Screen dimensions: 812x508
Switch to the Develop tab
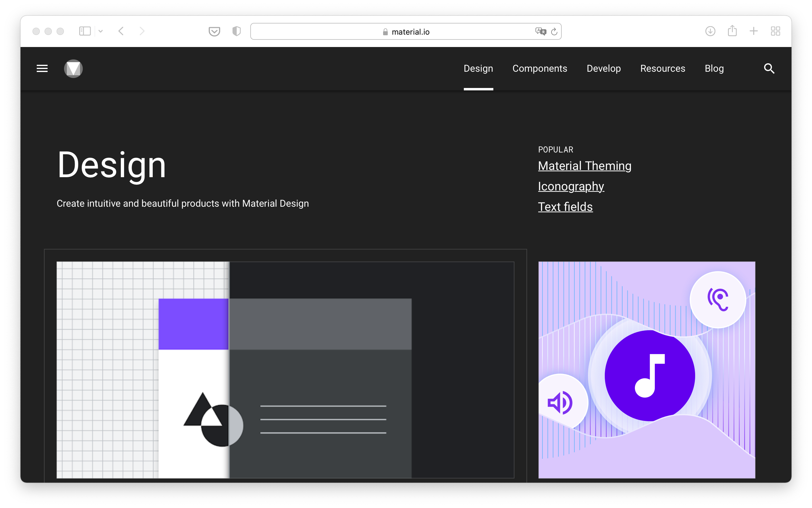point(604,68)
